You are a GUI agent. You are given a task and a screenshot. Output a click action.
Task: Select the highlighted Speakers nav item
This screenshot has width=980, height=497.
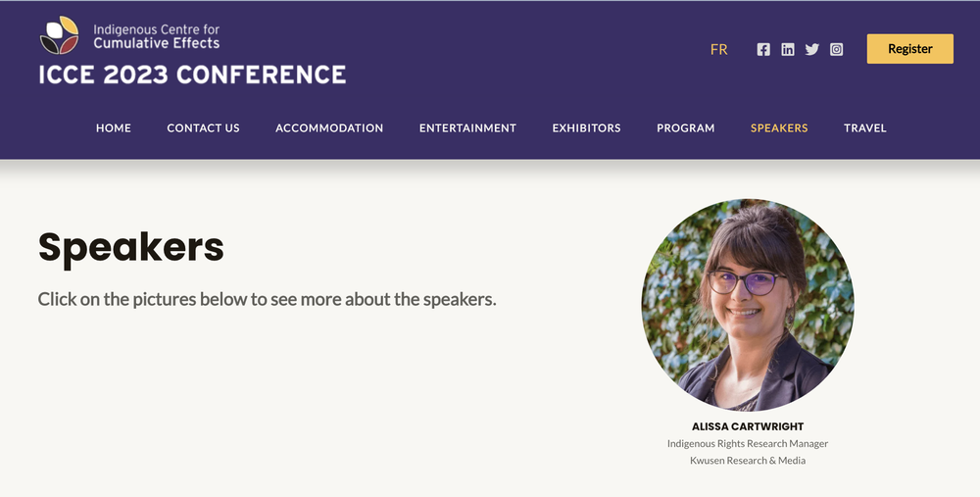[x=779, y=128]
